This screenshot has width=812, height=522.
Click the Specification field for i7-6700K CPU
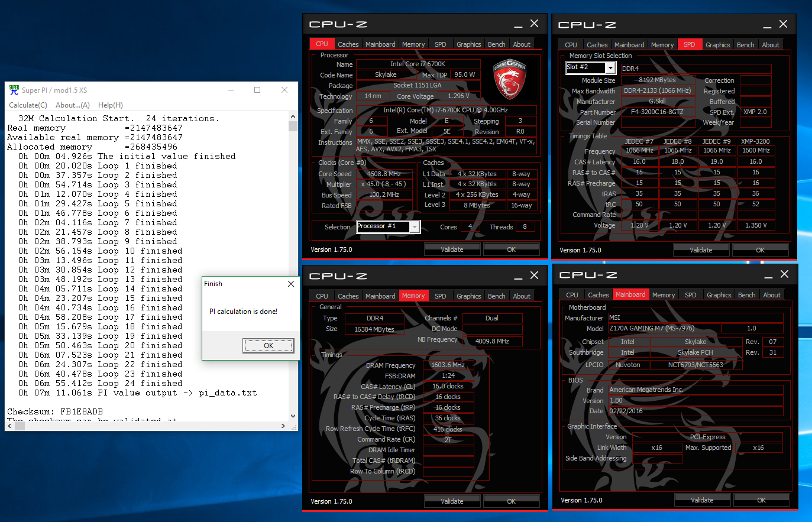[x=446, y=110]
